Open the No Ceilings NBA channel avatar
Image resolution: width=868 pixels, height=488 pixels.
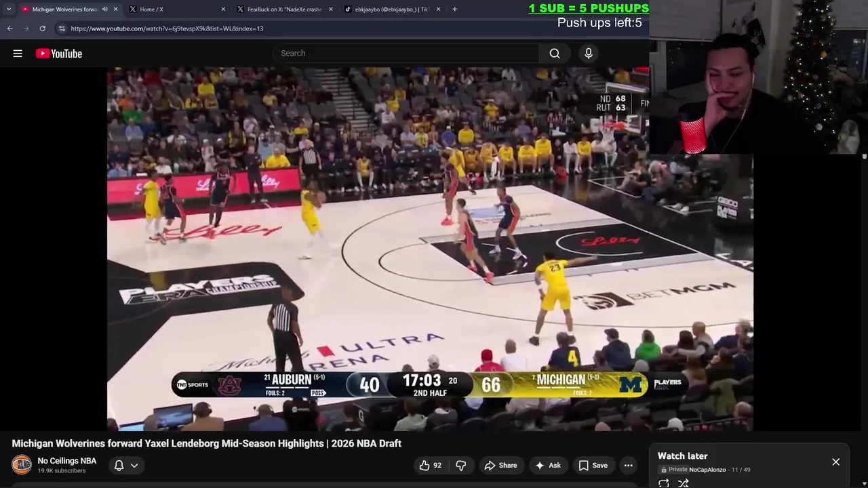22,465
